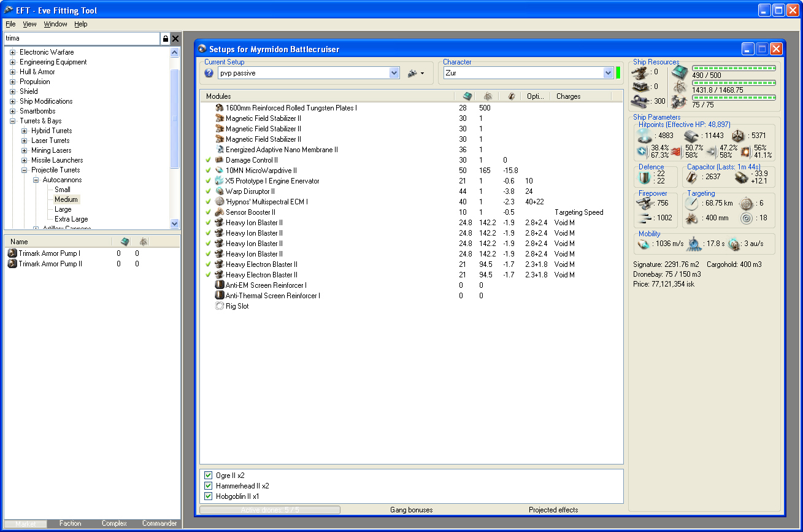
Task: Expand the Shield category in the tree
Action: 12,91
